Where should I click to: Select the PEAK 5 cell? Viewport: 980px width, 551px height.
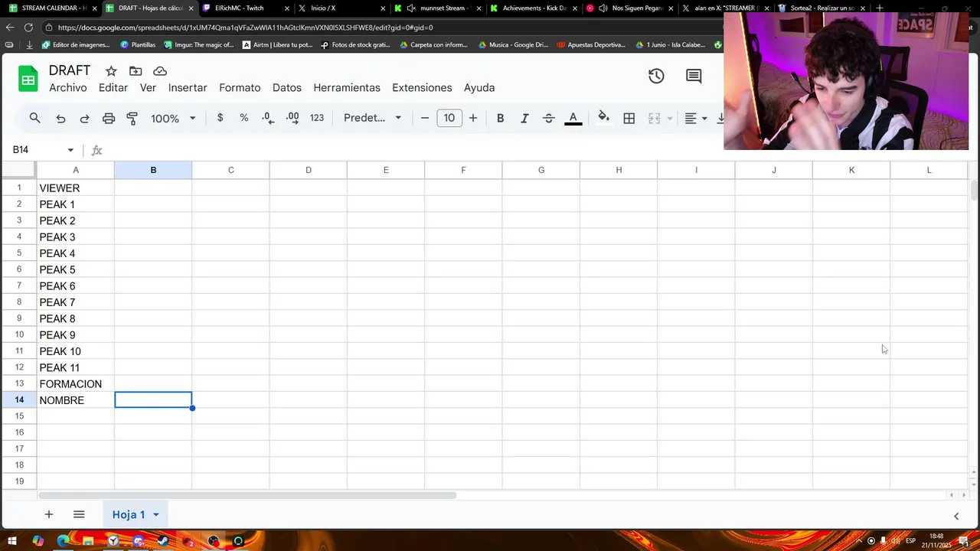76,269
